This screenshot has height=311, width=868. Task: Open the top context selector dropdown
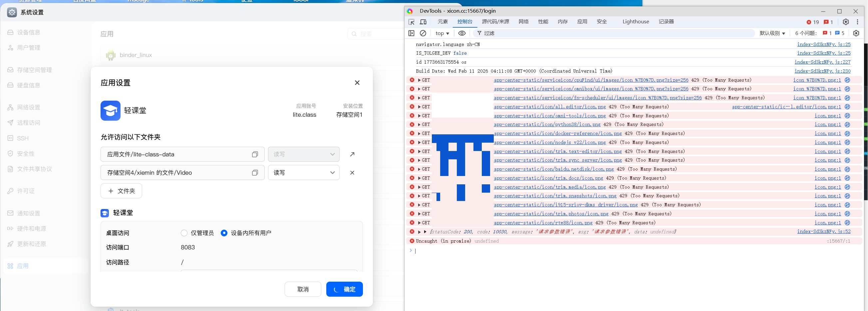pos(442,33)
